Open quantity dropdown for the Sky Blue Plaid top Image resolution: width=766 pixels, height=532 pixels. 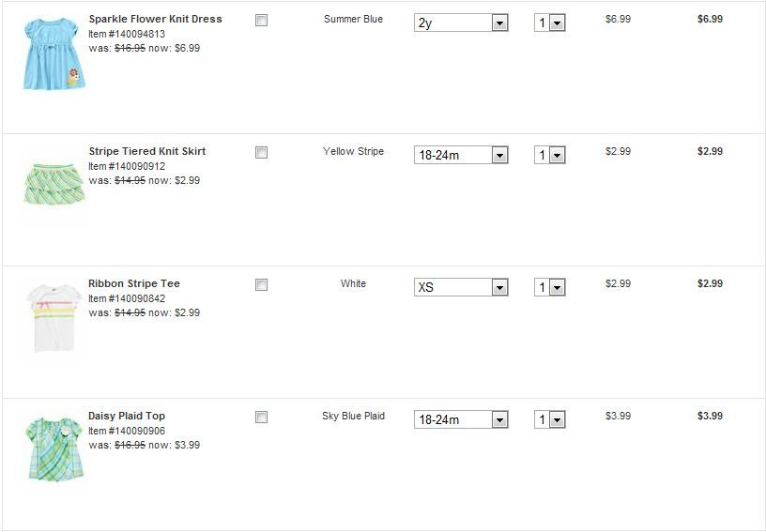coord(550,419)
